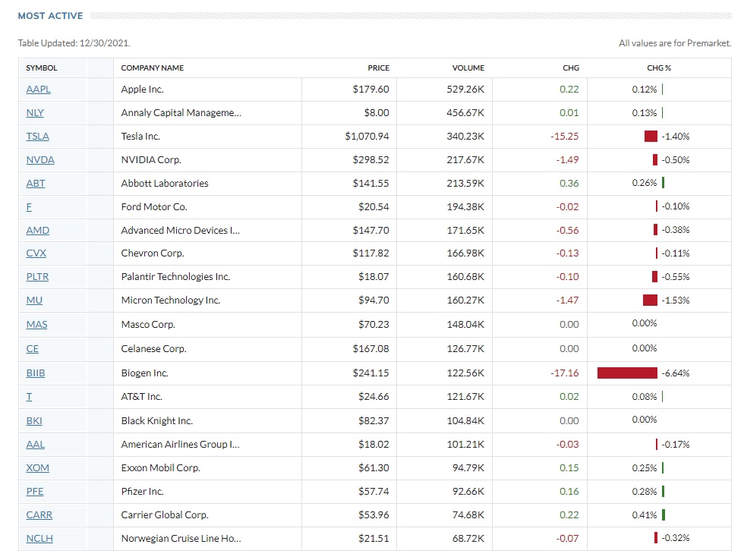This screenshot has width=744, height=560.
Task: Click Pfizer Inc. company name
Action: pyautogui.click(x=143, y=492)
